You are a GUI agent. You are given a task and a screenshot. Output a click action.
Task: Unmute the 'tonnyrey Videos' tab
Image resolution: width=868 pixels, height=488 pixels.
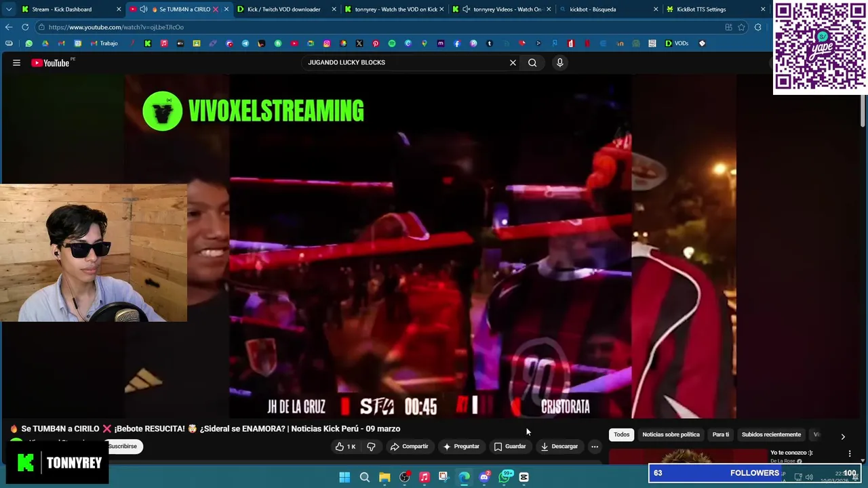click(x=466, y=9)
